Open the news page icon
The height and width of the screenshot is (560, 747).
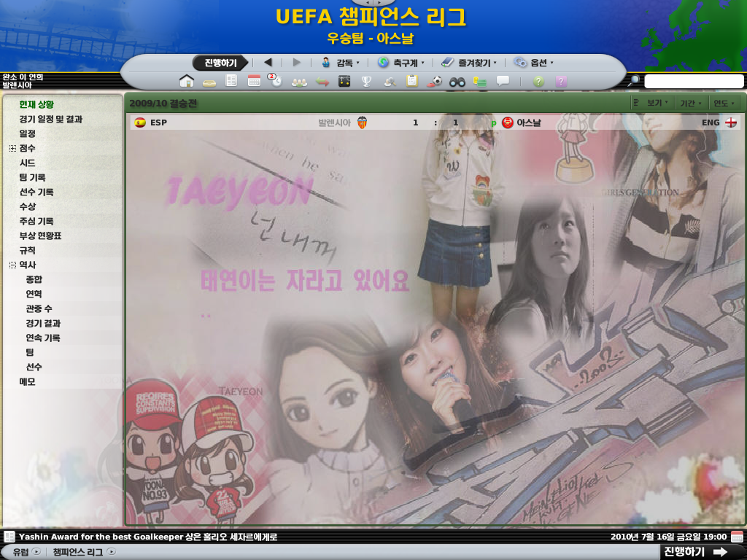(231, 81)
